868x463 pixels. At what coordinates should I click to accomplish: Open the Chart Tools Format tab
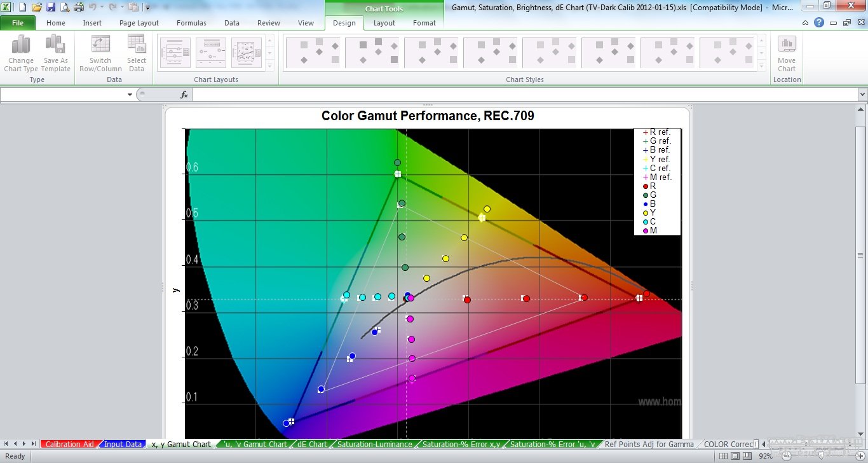tap(424, 23)
